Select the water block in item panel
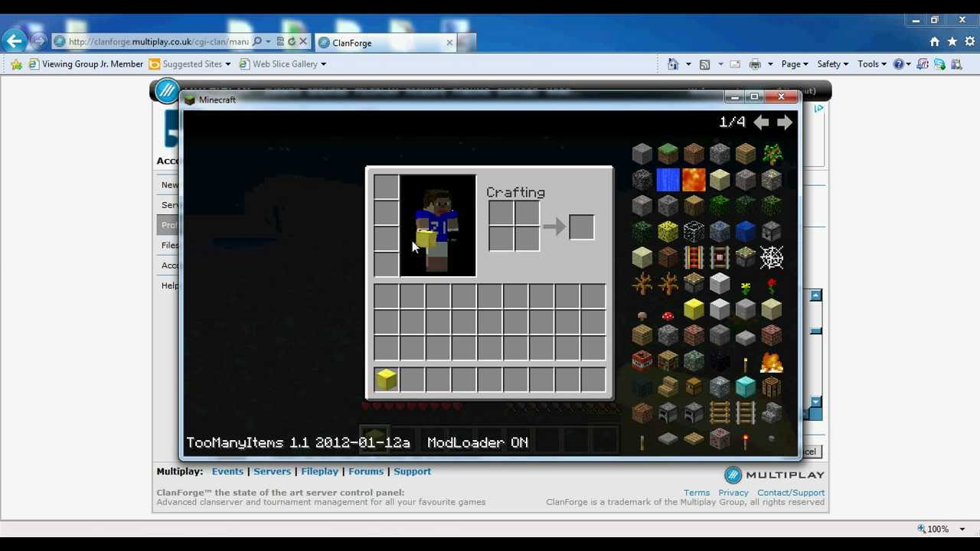This screenshot has height=551, width=980. coord(668,180)
